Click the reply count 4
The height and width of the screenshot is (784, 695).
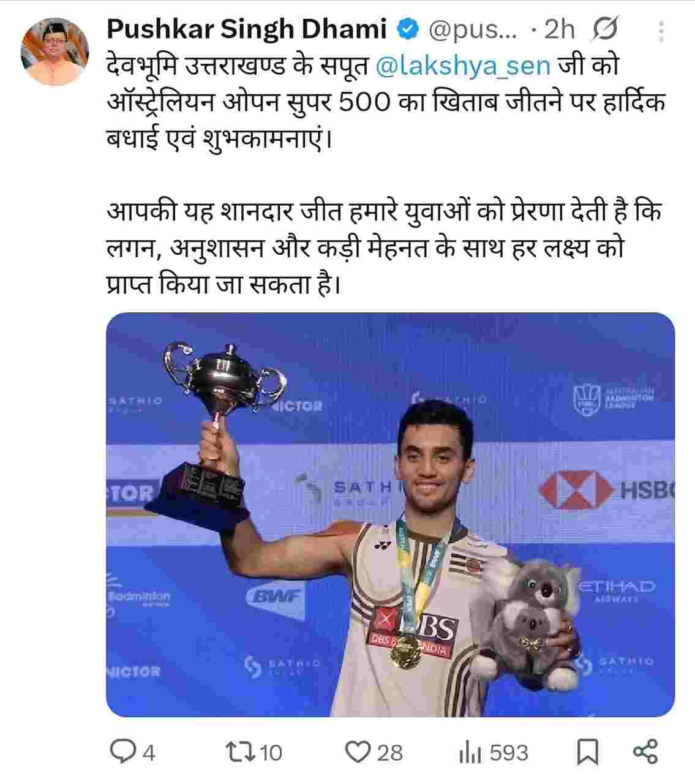149,753
